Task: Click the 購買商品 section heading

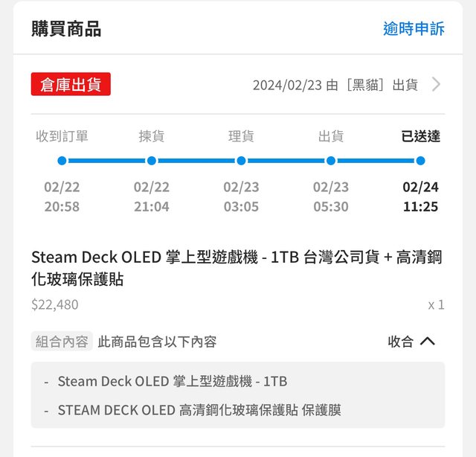Action: (66, 29)
